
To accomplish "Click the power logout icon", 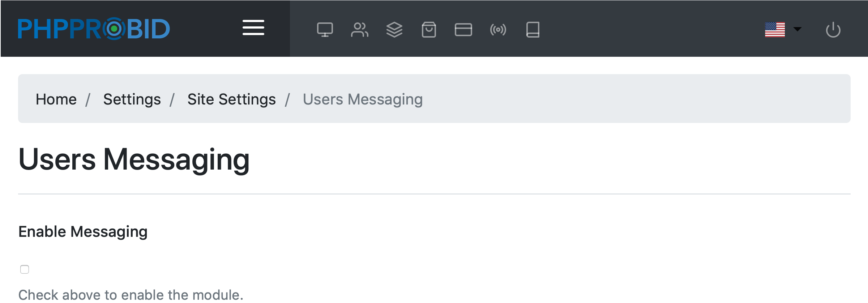I will click(x=833, y=30).
